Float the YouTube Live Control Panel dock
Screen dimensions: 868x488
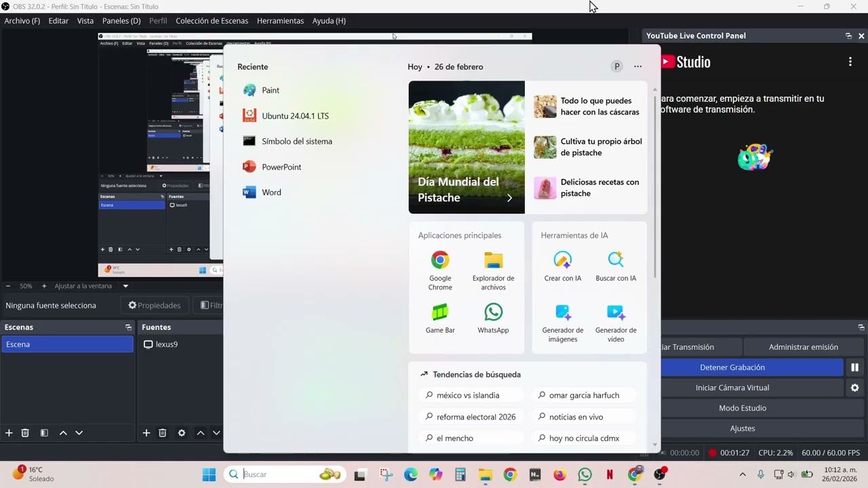(848, 36)
